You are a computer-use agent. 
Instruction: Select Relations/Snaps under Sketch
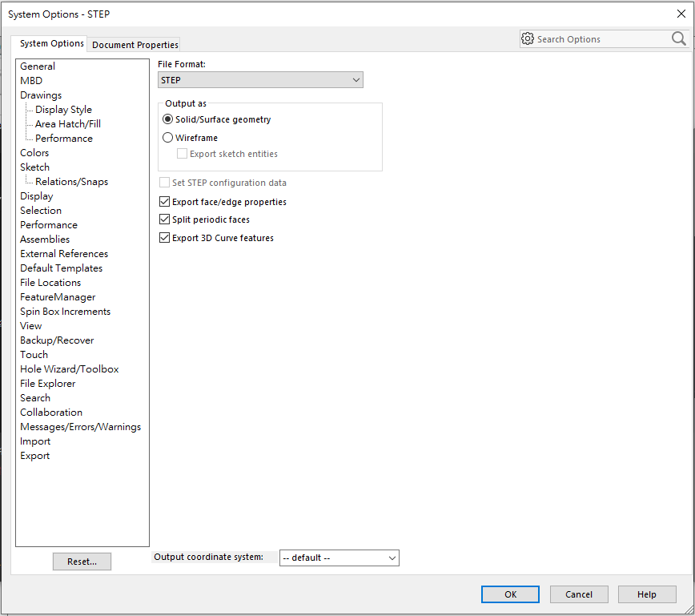[71, 181]
